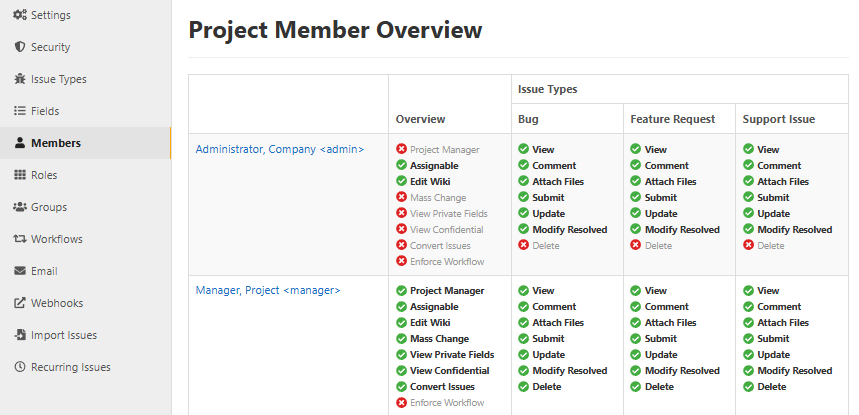Screen dimensions: 859x415
Task: Click manager's Feature Request Delete text
Action: tap(659, 387)
